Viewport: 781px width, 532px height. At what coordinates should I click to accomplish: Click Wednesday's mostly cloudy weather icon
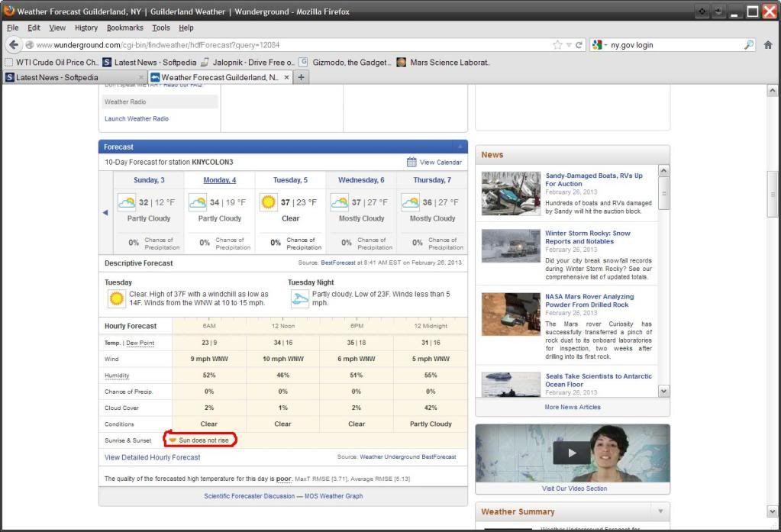point(339,202)
